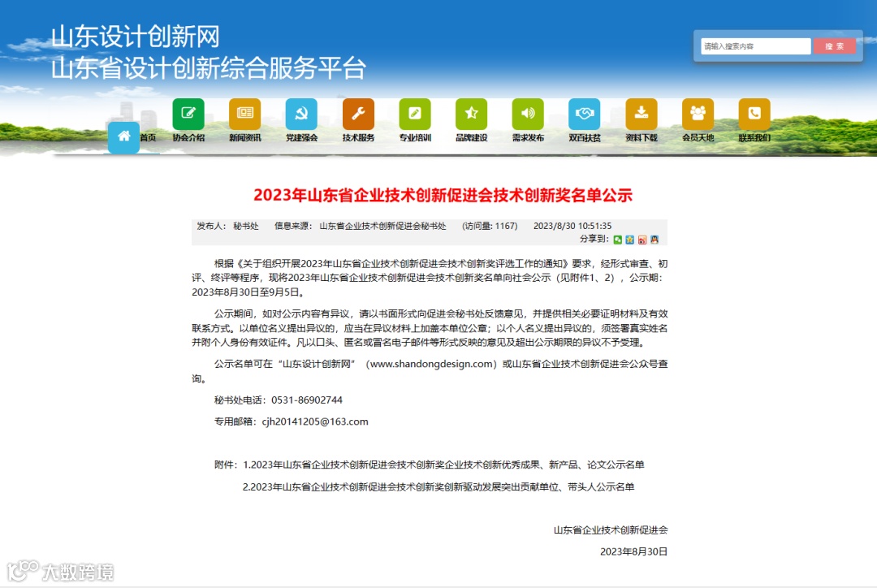Click the date 2023年8月30日 at bottom
This screenshot has height=588, width=877.
point(633,551)
